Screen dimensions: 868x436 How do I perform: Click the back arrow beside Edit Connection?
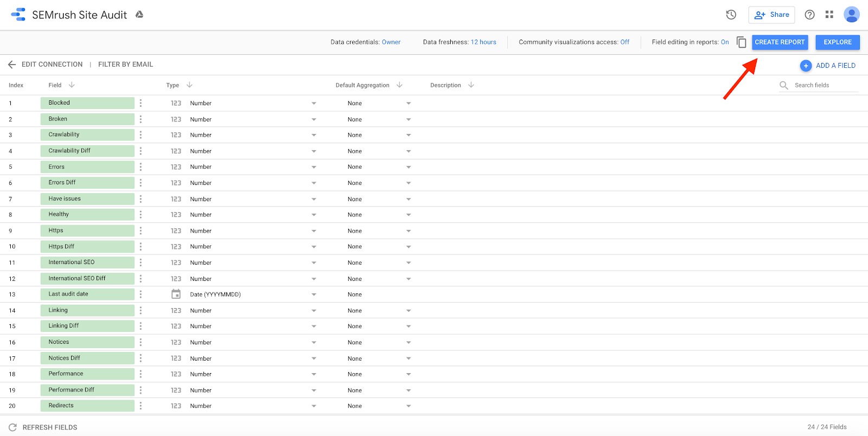point(12,65)
